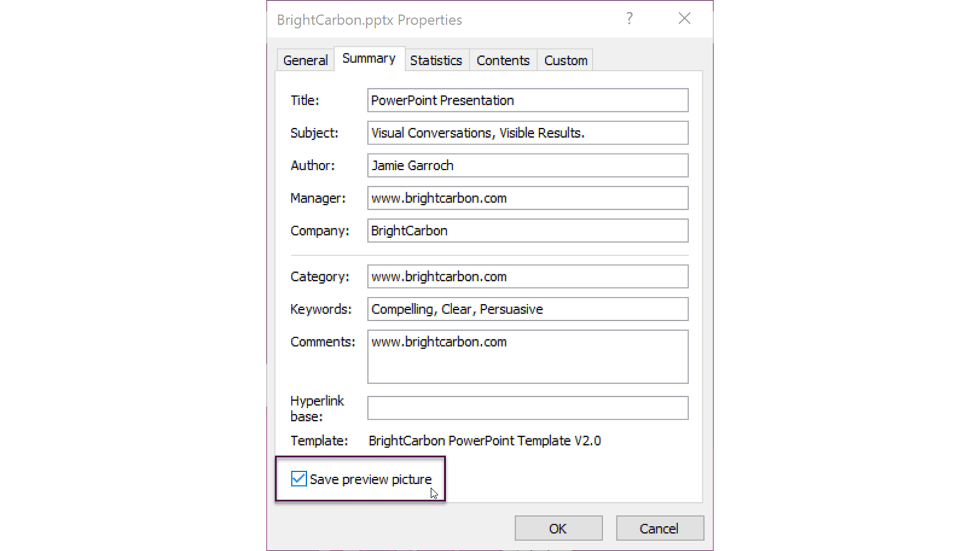This screenshot has height=551, width=980.
Task: Click the 'Title:' label
Action: (305, 101)
